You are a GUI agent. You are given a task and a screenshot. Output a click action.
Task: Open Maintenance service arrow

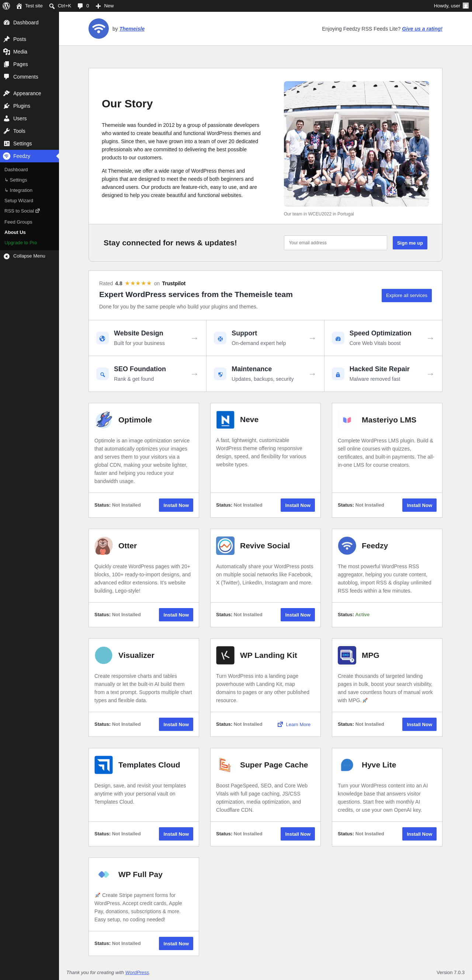point(312,374)
